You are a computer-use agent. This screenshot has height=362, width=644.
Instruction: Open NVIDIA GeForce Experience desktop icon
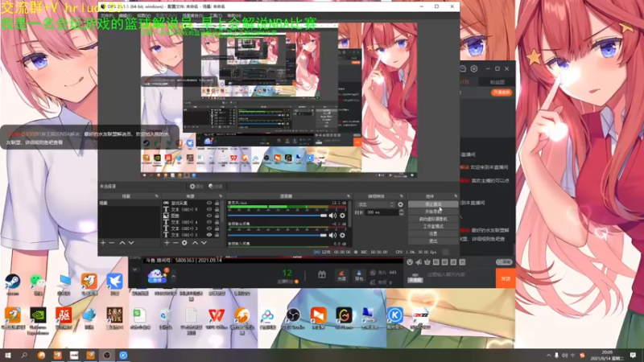tap(38, 320)
